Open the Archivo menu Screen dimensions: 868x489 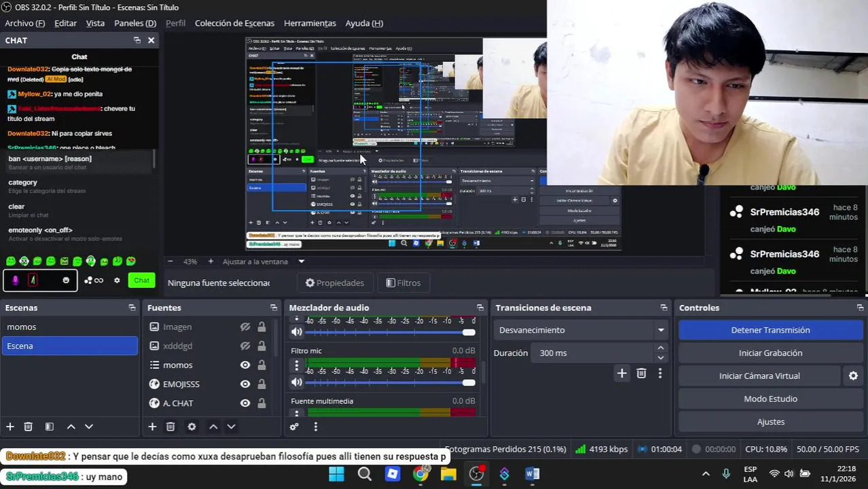(x=24, y=23)
